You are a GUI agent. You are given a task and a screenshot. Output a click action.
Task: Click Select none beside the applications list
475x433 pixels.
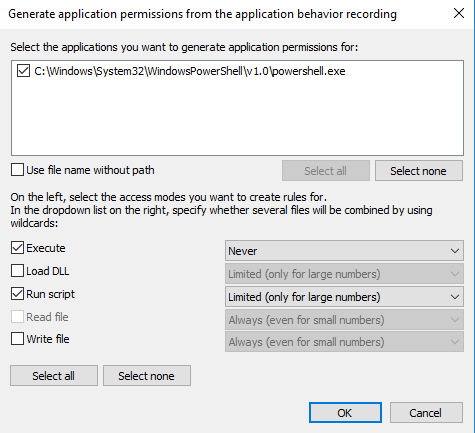pyautogui.click(x=419, y=171)
